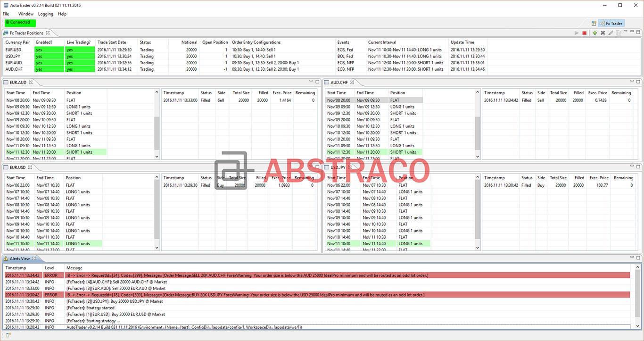Select the Fx Trader perspective button
The image size is (644, 341).
pos(611,23)
